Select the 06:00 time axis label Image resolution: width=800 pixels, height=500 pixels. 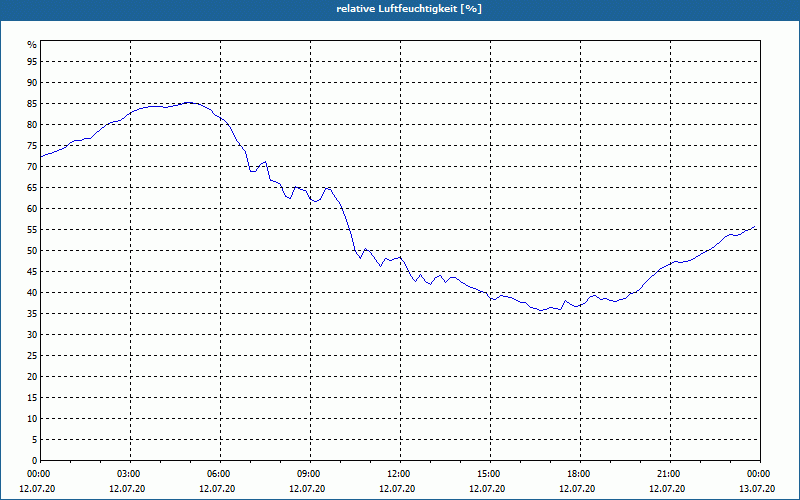tap(220, 474)
